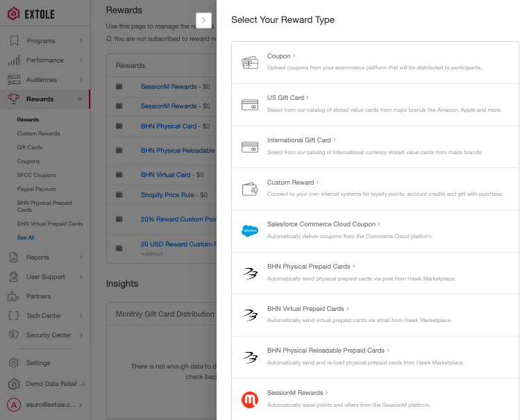Click the User Support headset icon

(14, 277)
